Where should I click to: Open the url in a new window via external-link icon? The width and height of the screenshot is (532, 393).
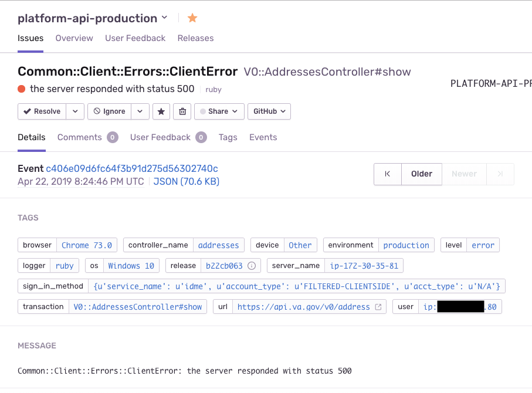pyautogui.click(x=378, y=306)
